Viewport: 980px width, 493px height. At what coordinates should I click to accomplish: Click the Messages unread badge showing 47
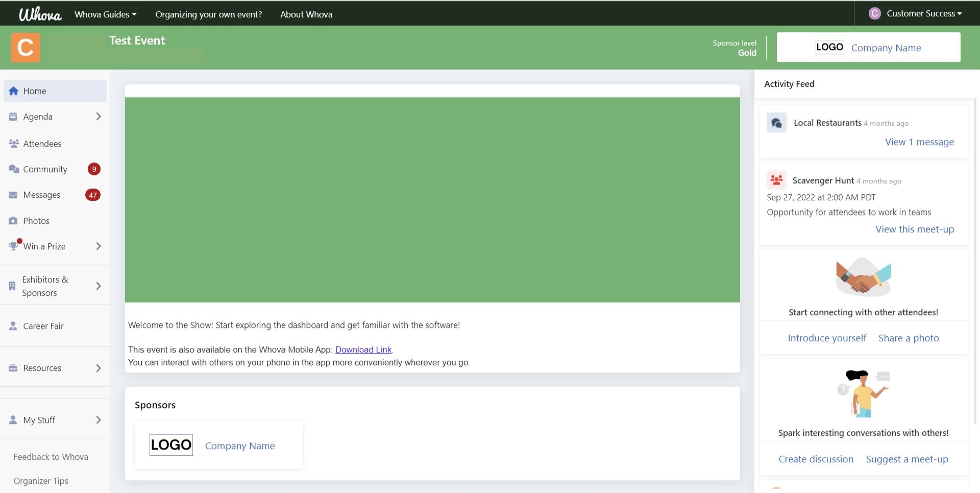click(93, 195)
